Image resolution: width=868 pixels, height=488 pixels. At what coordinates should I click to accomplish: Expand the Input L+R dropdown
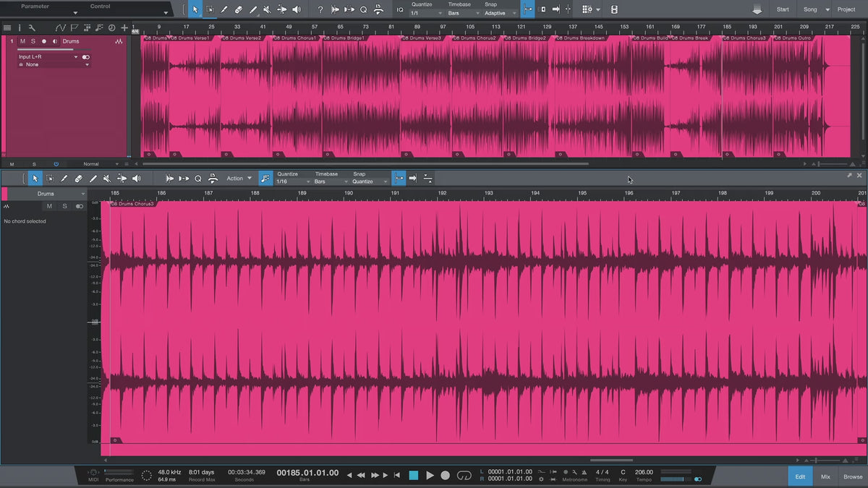point(48,56)
